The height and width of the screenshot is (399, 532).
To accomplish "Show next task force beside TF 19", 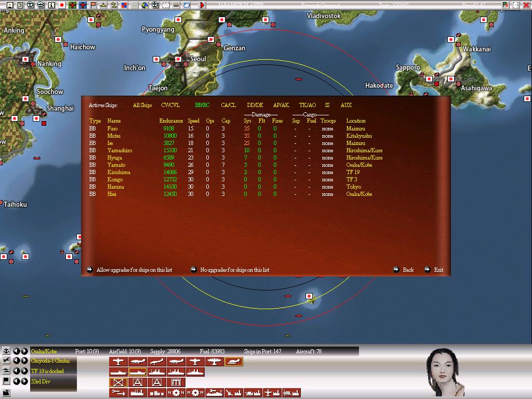I will tap(24, 371).
